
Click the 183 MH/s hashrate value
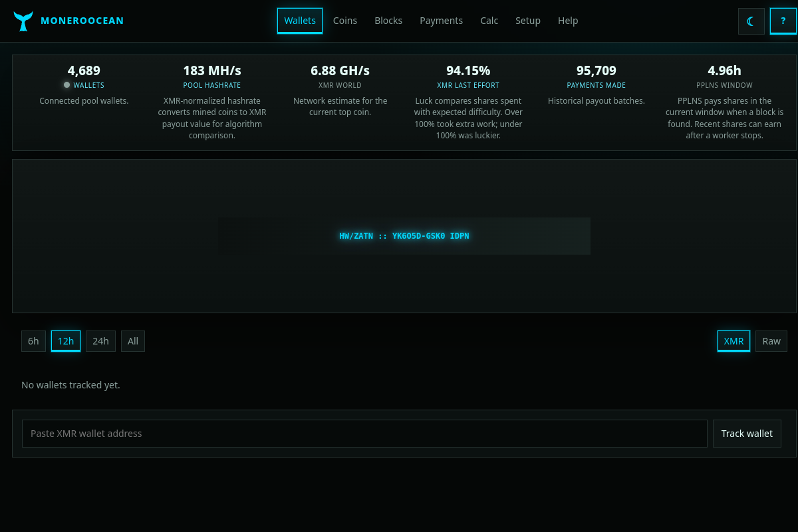(x=212, y=70)
